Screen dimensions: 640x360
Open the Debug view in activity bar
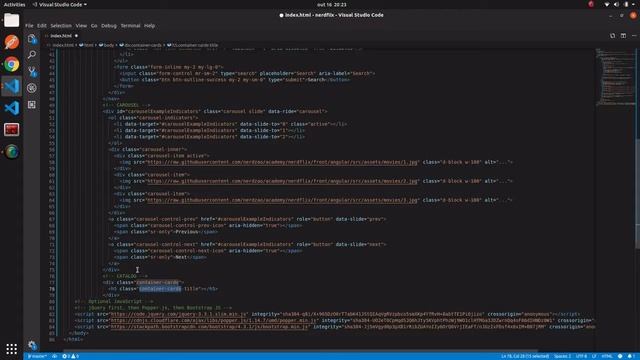click(32, 88)
